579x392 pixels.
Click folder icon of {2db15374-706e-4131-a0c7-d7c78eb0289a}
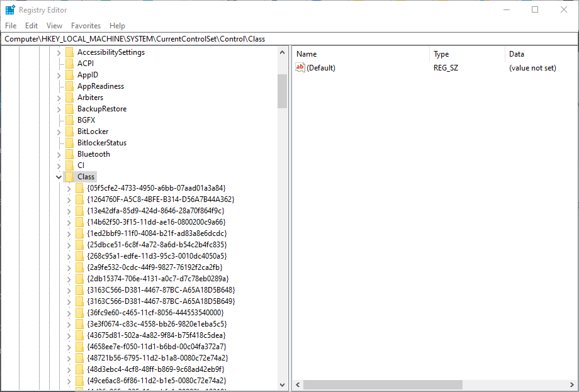point(79,279)
